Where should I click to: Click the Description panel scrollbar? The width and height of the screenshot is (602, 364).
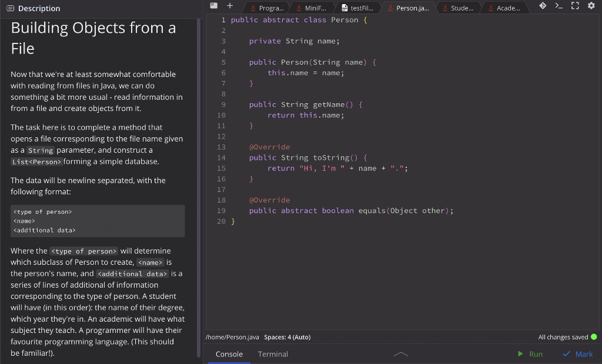(199, 188)
